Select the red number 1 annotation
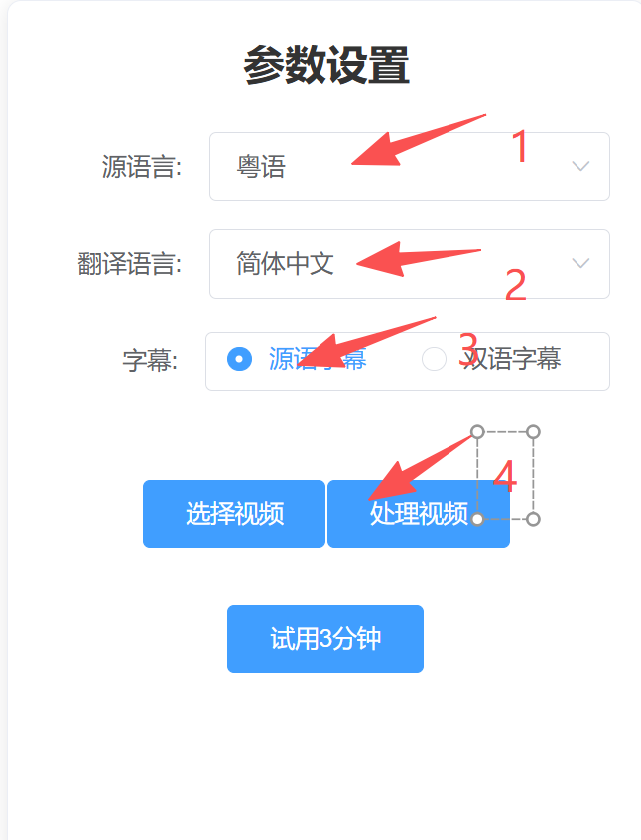 point(520,146)
